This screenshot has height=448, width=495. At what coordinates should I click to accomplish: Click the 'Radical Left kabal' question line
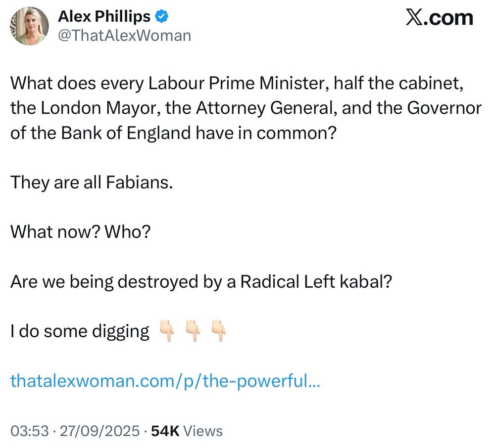pyautogui.click(x=201, y=281)
